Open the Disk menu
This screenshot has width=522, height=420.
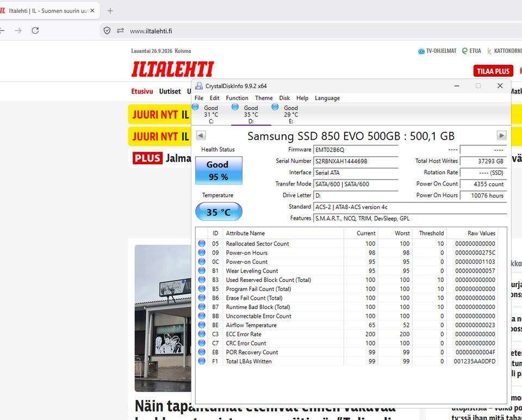(284, 98)
